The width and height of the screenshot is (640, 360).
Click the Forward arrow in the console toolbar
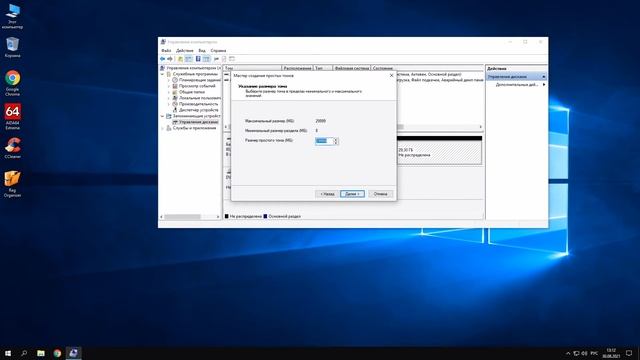(169, 59)
